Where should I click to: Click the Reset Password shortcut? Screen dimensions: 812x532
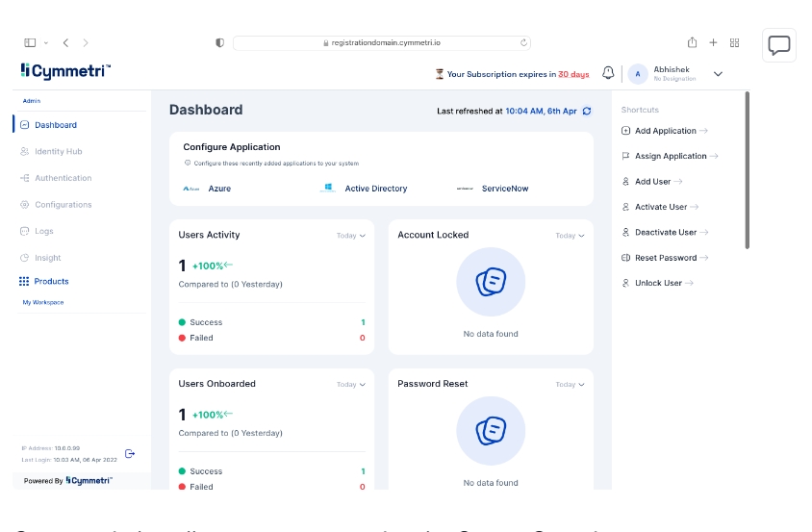[665, 258]
